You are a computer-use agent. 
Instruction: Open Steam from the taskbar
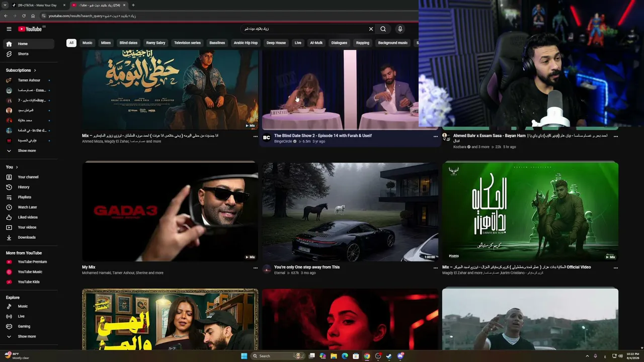[x=389, y=356]
